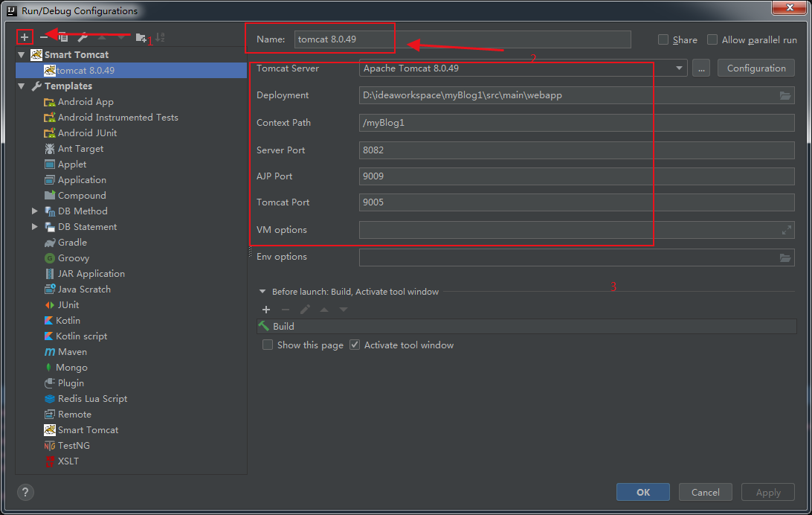Edit the Context Path field
The width and height of the screenshot is (812, 515).
pyautogui.click(x=577, y=123)
